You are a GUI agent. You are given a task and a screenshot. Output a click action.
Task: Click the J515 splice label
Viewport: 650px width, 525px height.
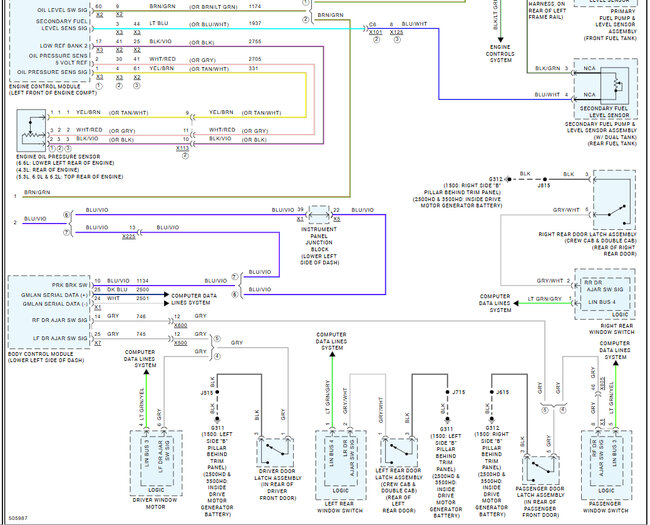pyautogui.click(x=207, y=392)
